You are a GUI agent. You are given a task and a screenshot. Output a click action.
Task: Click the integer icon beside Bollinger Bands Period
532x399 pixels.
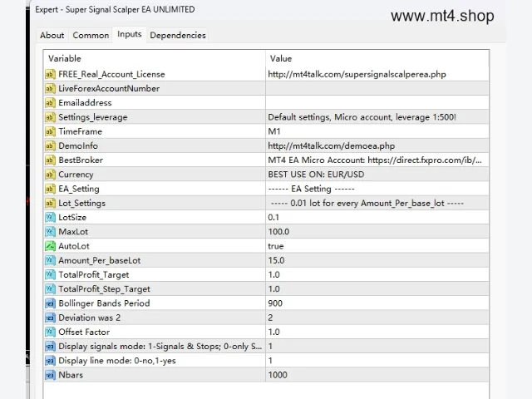tap(50, 303)
